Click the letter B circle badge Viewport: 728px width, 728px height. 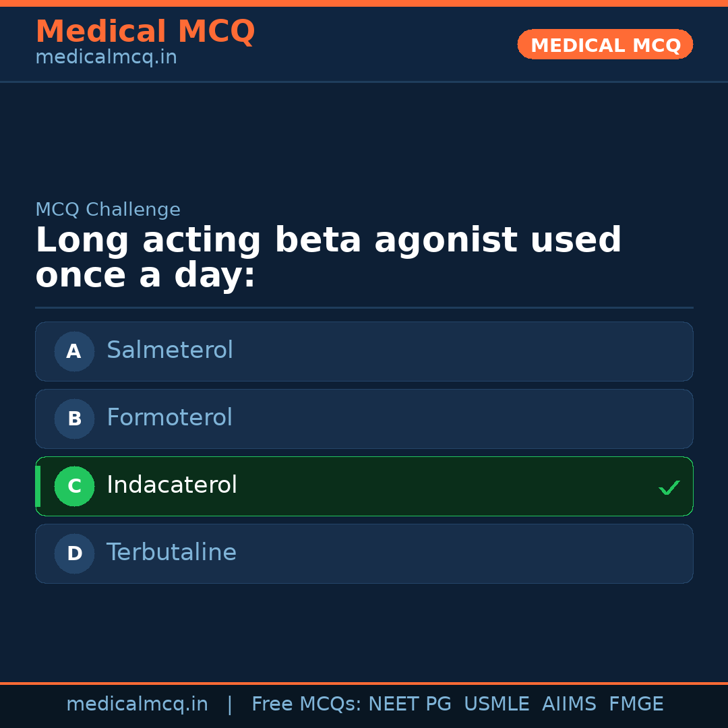tap(74, 419)
